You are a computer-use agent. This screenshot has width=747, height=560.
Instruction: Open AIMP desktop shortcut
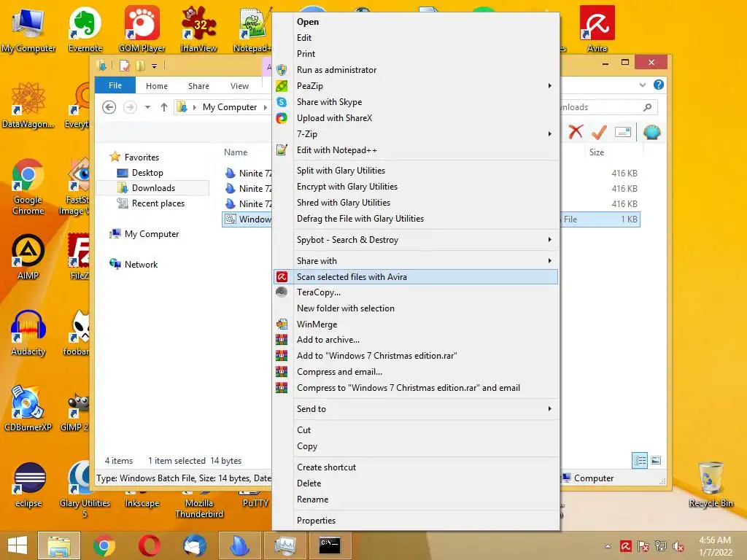(28, 257)
